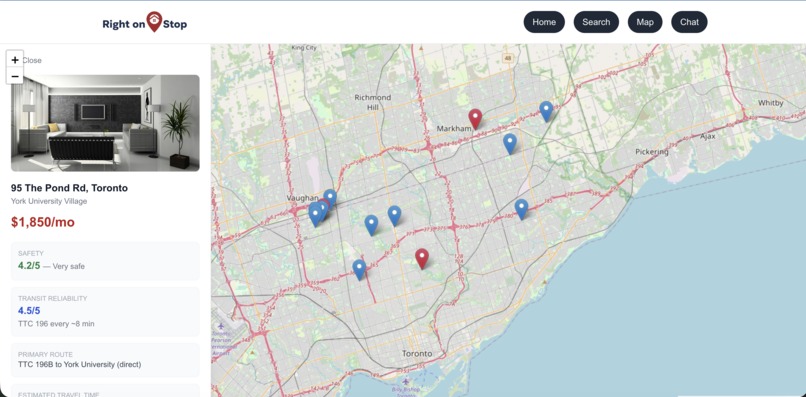
Task: Click the Ajax map label
Action: [708, 136]
